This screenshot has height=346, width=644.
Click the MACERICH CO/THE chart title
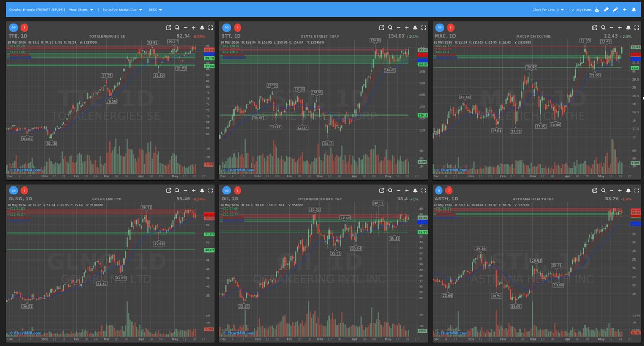[534, 36]
